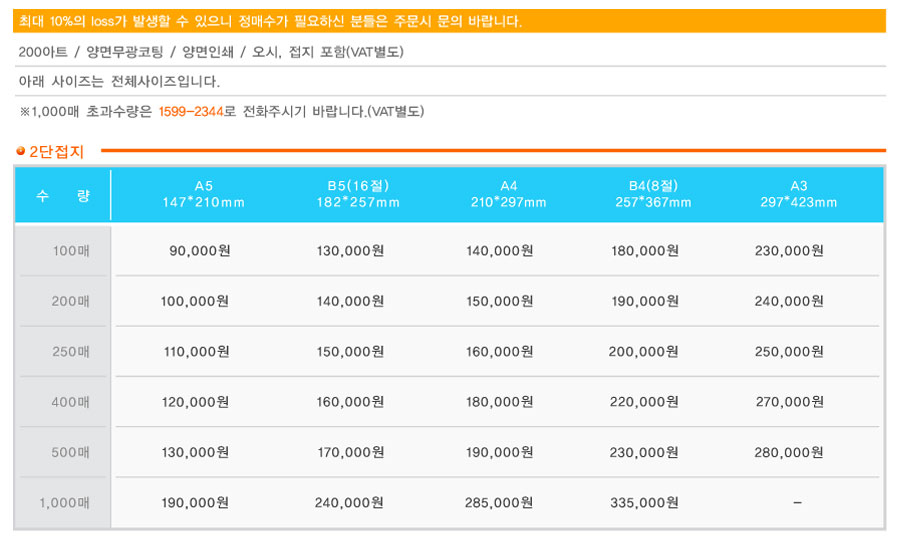
Task: Select the A5 147*210mm column header
Action: [x=204, y=194]
